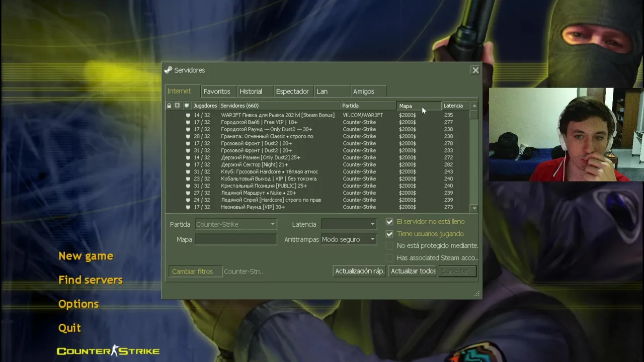
Task: Click the server list scroll-up arrow
Action: pyautogui.click(x=474, y=106)
